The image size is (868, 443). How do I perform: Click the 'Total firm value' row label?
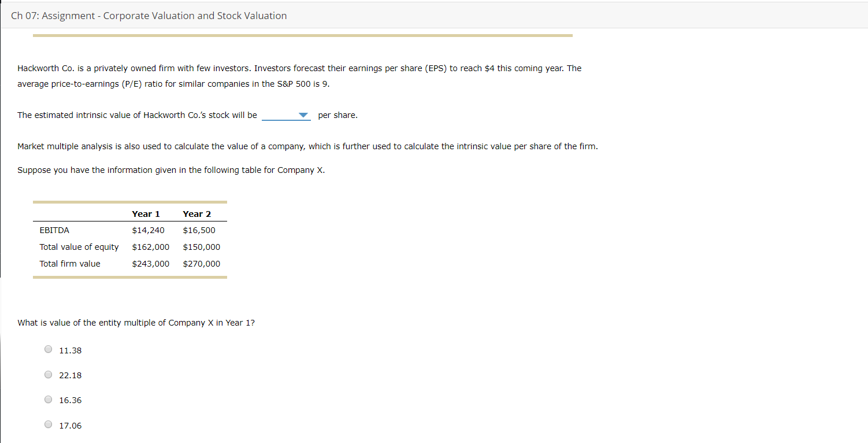click(69, 263)
